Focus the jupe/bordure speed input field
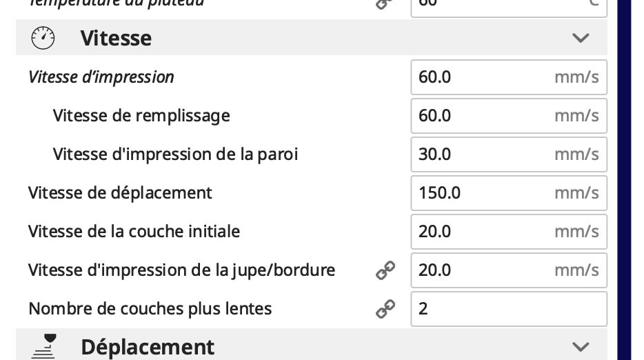 coord(508,270)
